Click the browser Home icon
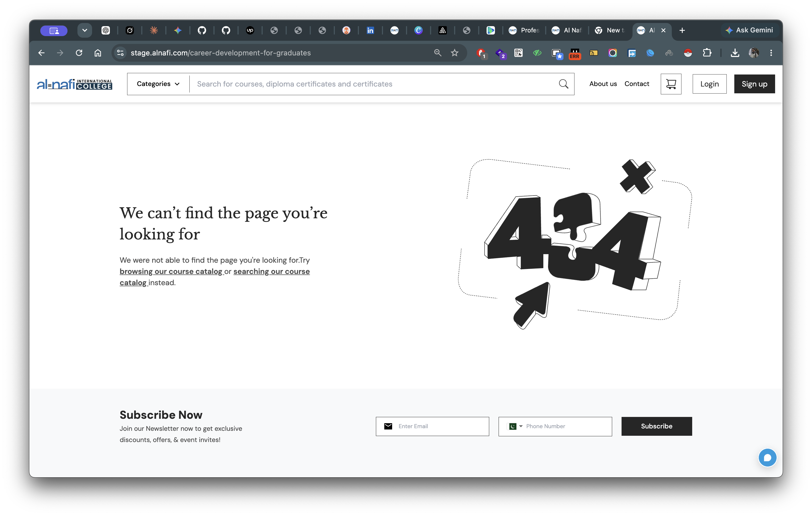This screenshot has width=812, height=516. point(98,53)
